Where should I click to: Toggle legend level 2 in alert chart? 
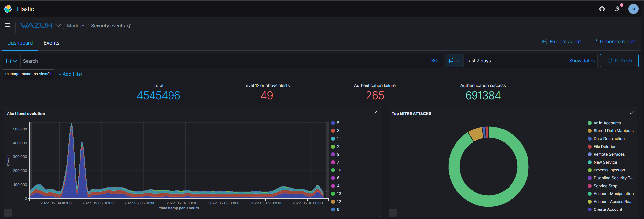[335, 147]
